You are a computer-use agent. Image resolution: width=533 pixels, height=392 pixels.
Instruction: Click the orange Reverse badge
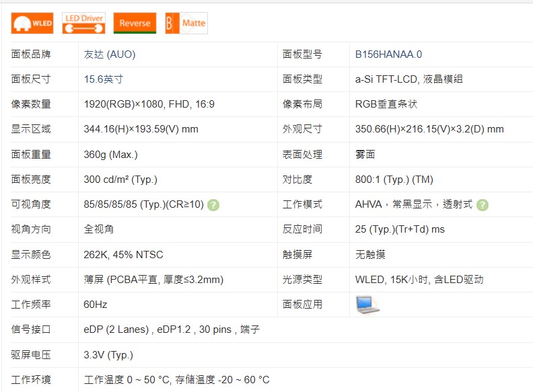click(135, 23)
